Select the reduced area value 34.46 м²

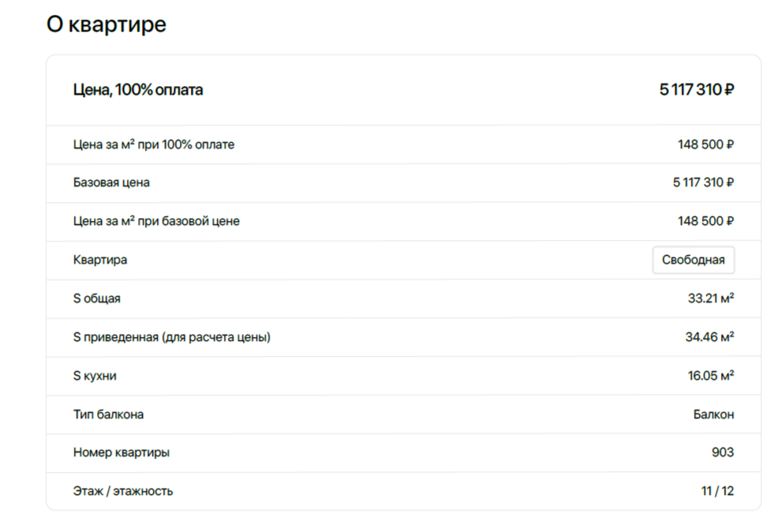[709, 337]
